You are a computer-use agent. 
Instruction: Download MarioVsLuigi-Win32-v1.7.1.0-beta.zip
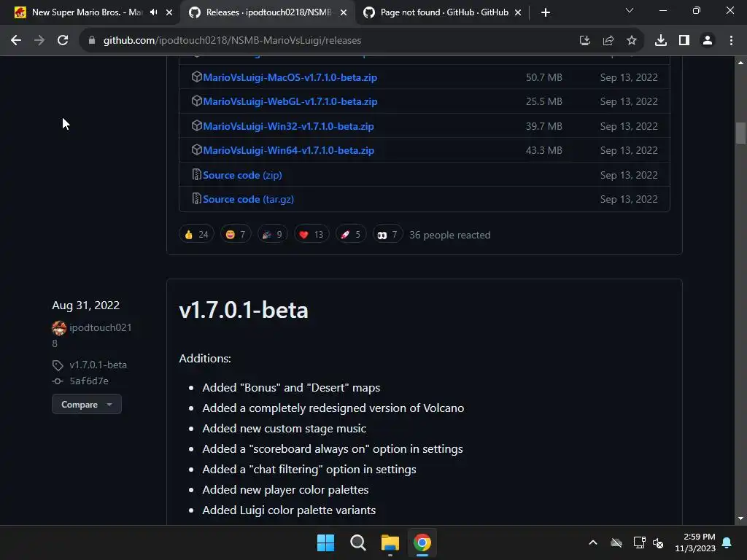(x=288, y=126)
